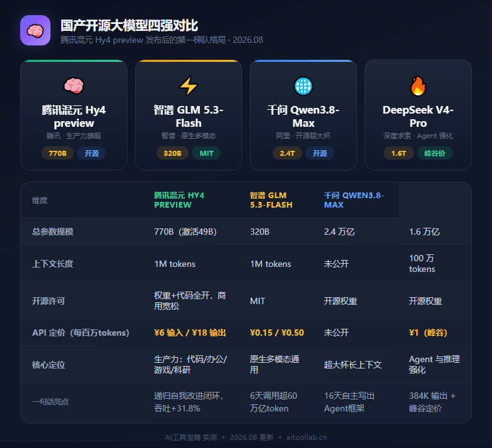Click the 维度 column header
Viewport: 492px width, 448px height.
[40, 200]
